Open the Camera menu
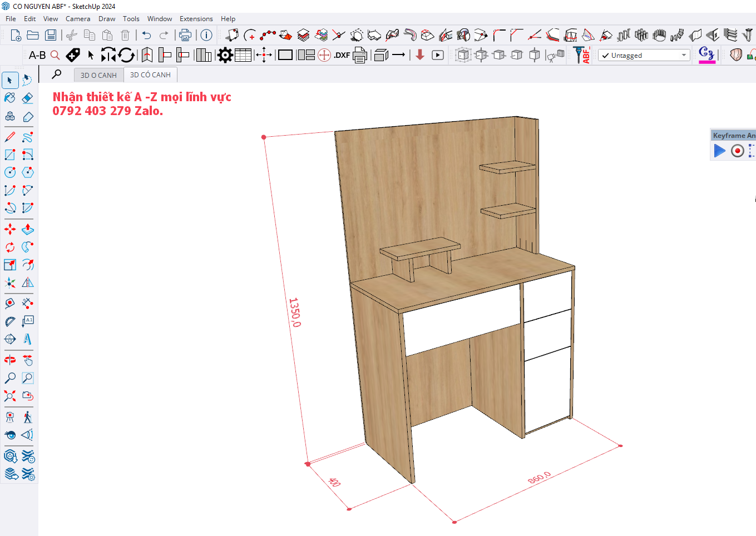Screen dimensions: 756x536 coord(77,19)
